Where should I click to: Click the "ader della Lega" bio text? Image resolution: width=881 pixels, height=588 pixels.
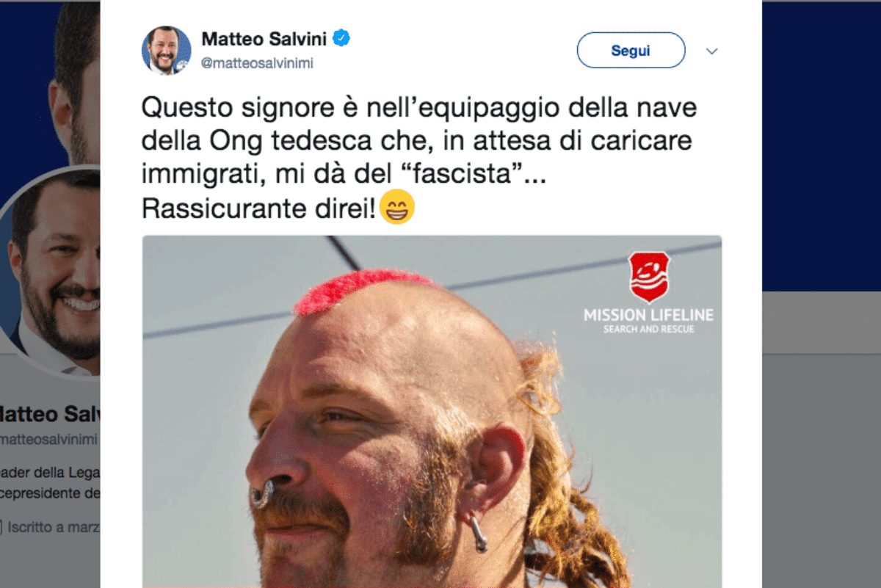[x=50, y=472]
